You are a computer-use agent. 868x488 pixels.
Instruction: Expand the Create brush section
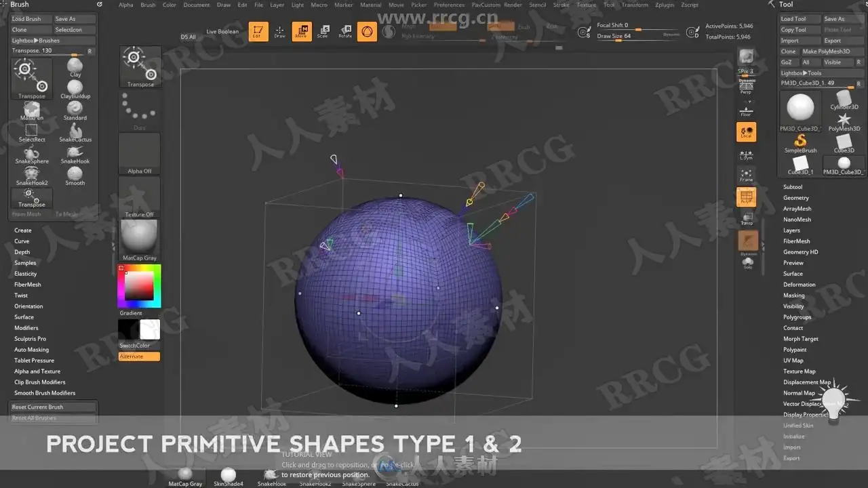tap(23, 230)
